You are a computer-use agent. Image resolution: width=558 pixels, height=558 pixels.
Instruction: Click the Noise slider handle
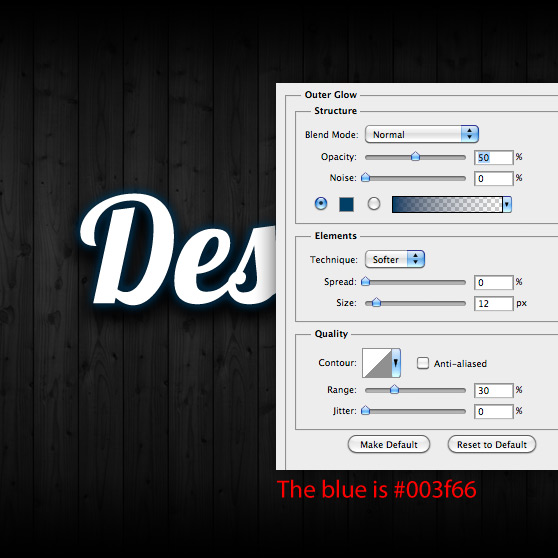tap(365, 177)
